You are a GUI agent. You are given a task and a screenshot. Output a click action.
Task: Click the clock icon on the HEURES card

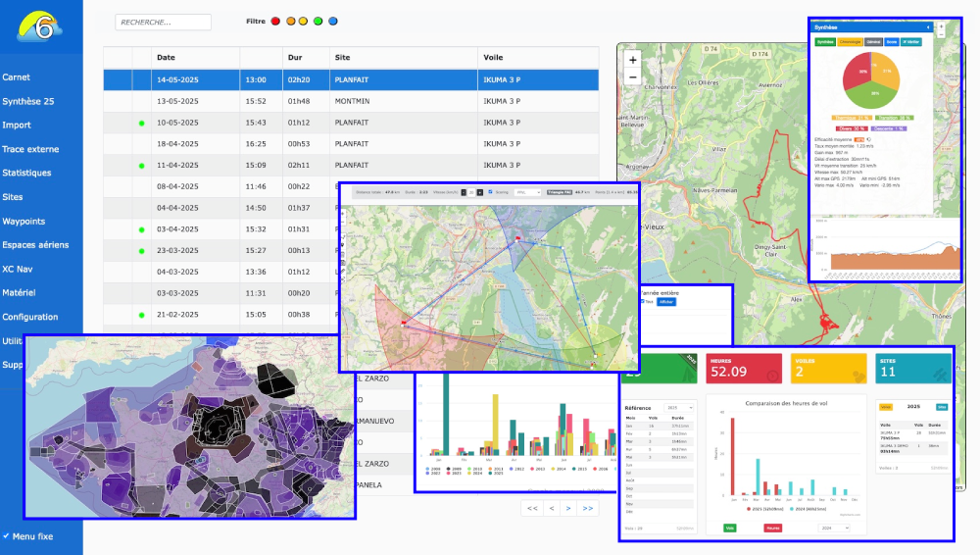click(772, 376)
